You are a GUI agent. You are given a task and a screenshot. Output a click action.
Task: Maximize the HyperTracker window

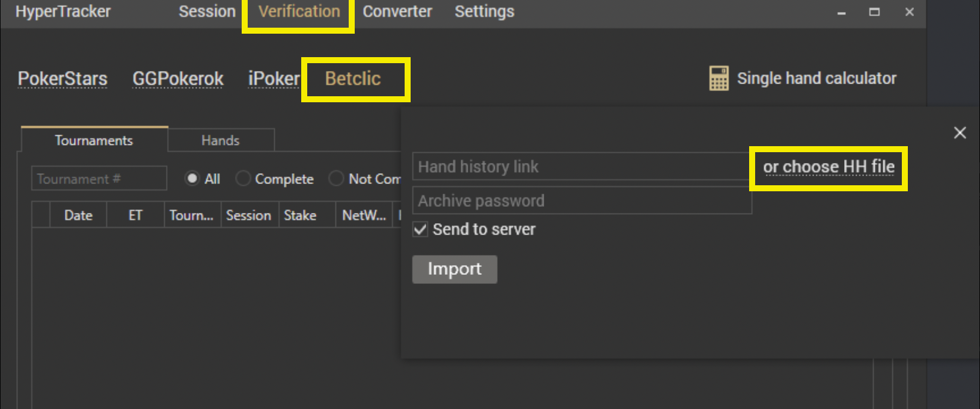[x=875, y=12]
